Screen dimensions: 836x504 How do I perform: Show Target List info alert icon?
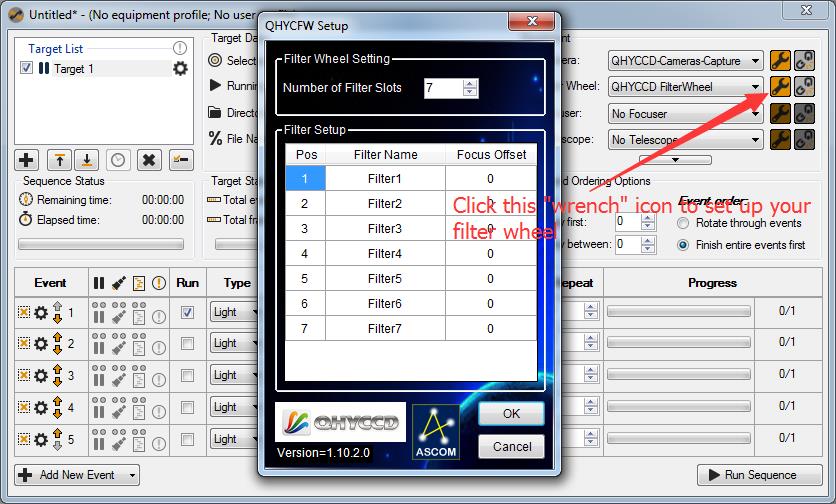click(x=180, y=48)
